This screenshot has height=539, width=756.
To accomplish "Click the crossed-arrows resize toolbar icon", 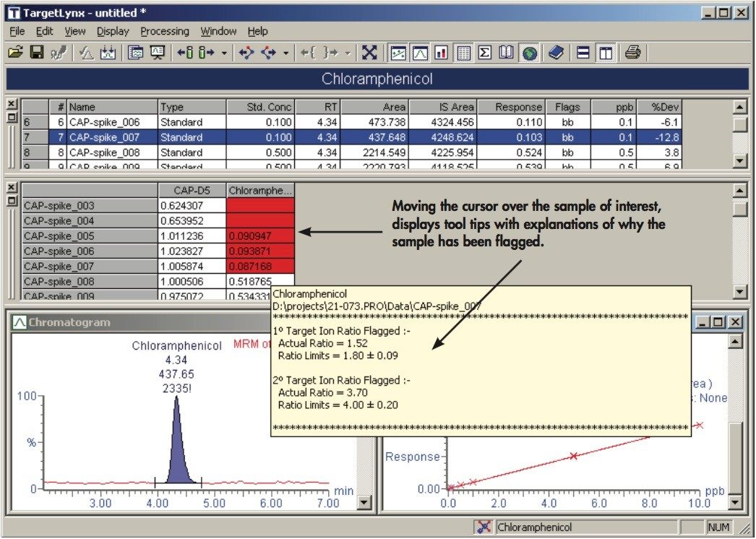I will tap(371, 52).
